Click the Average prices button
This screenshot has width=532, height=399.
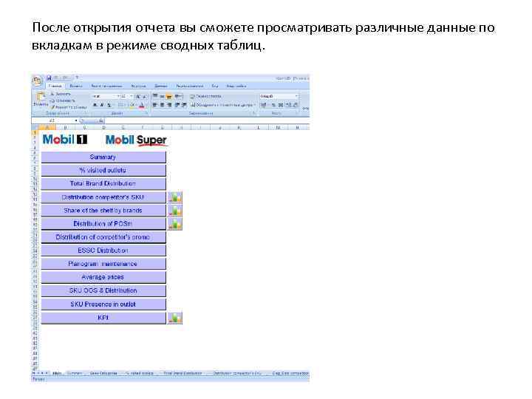[103, 277]
